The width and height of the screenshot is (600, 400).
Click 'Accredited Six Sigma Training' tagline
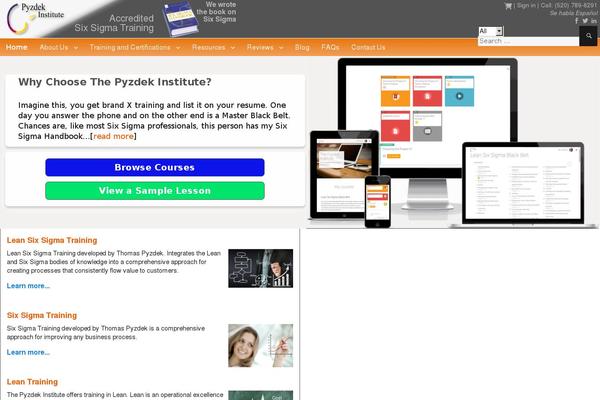coord(114,23)
